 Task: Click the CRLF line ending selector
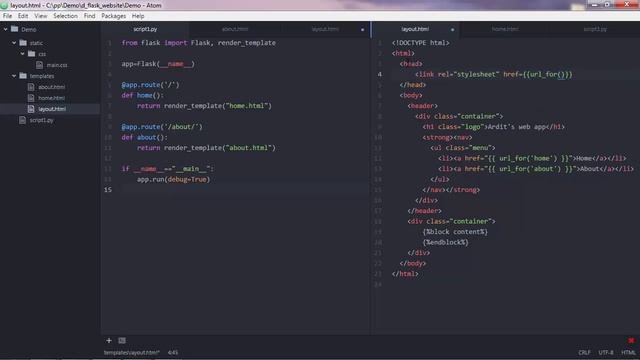(x=584, y=352)
